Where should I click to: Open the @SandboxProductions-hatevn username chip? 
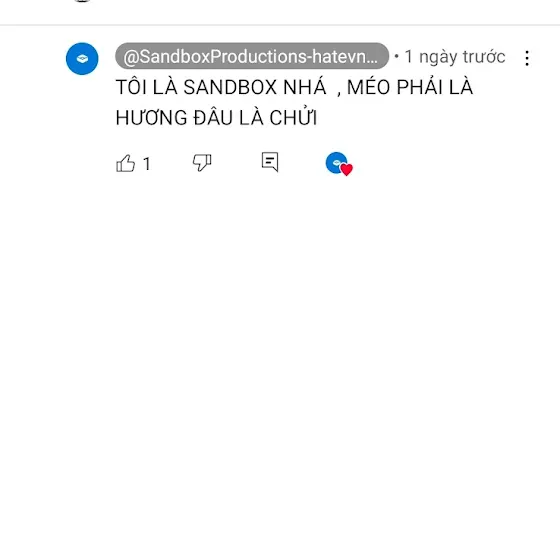(x=252, y=56)
